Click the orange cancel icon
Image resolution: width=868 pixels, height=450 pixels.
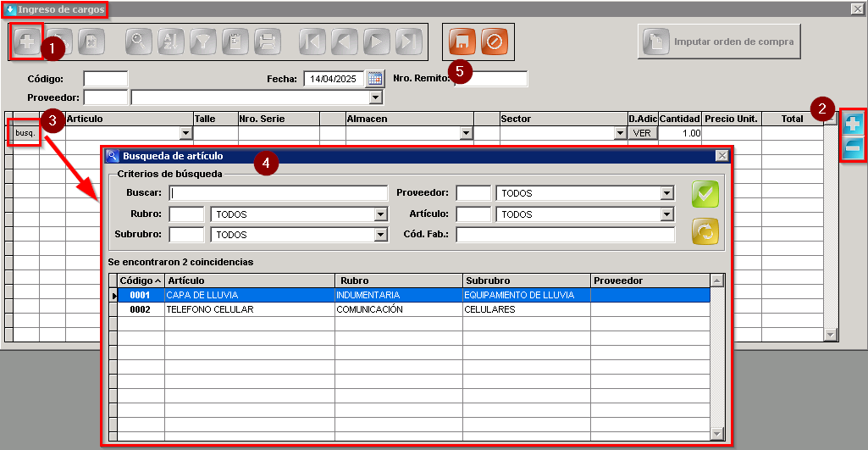click(495, 42)
